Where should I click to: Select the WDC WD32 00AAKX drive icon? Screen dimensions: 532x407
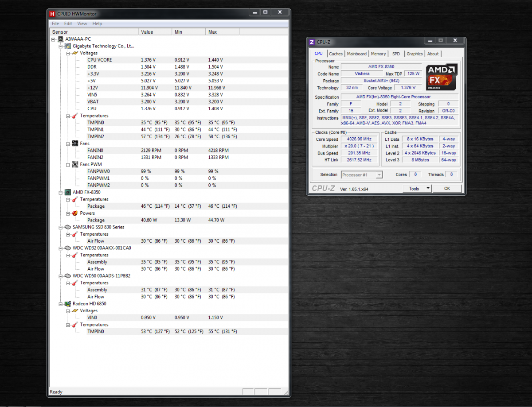pos(68,248)
